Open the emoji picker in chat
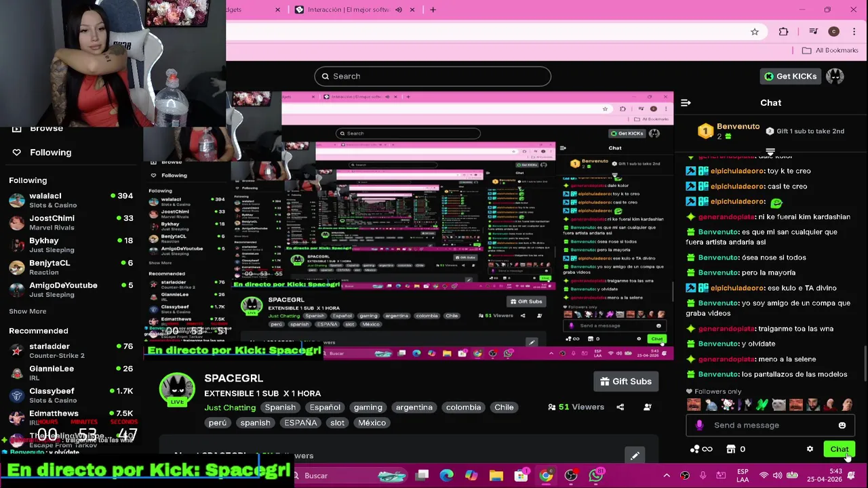868x488 pixels. point(842,425)
